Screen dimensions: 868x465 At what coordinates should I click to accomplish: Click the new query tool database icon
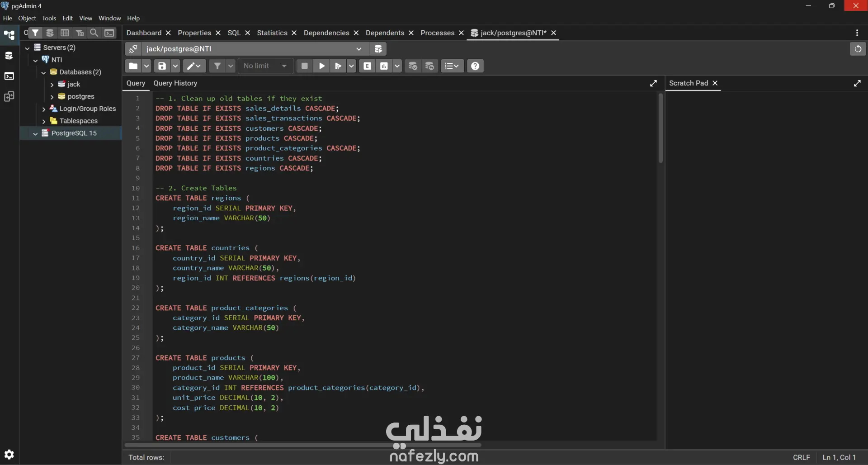[378, 49]
